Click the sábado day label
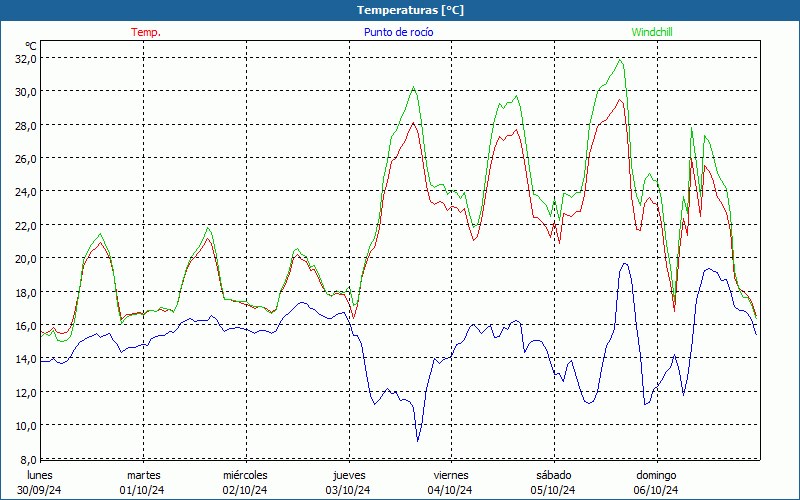Screen dimensions: 800x500 [554, 475]
